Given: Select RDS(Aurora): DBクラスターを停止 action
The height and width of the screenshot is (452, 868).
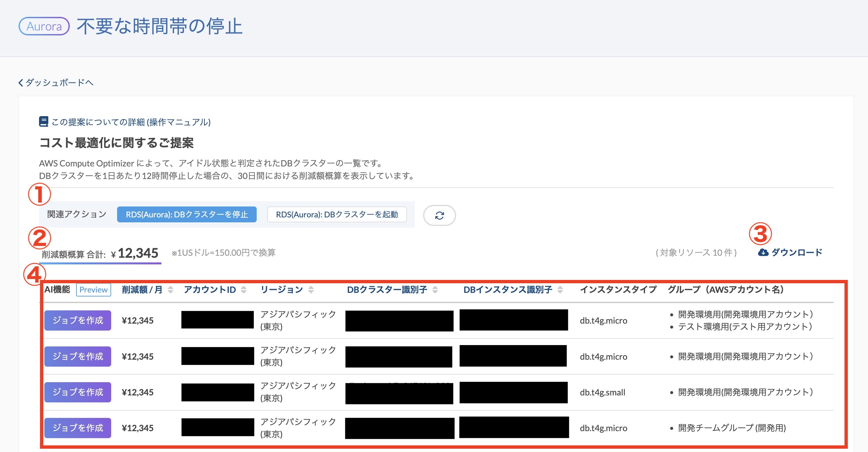Looking at the screenshot, I should (x=187, y=214).
